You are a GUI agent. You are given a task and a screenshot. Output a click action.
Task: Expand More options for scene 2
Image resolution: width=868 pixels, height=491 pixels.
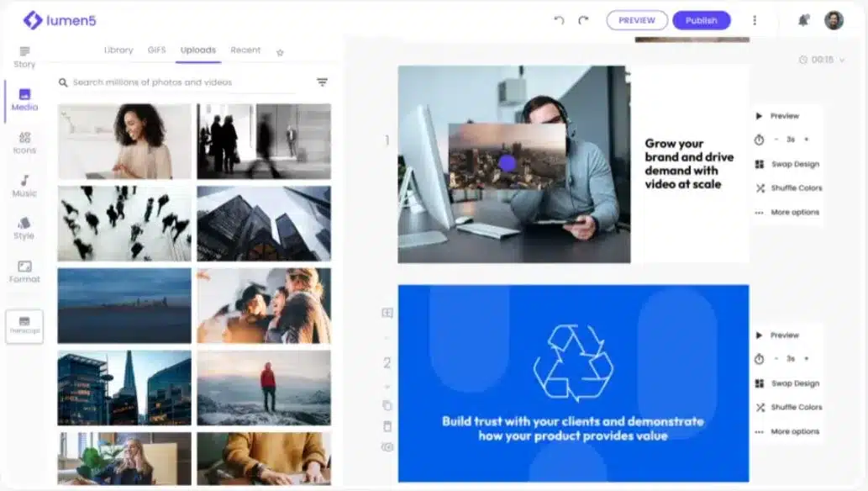click(x=787, y=431)
